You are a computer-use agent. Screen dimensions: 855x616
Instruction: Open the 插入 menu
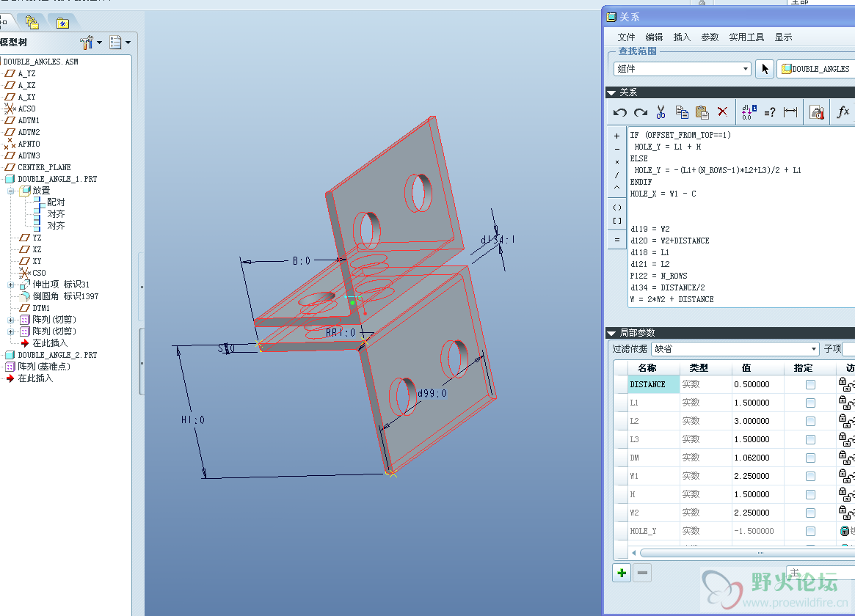coord(682,37)
